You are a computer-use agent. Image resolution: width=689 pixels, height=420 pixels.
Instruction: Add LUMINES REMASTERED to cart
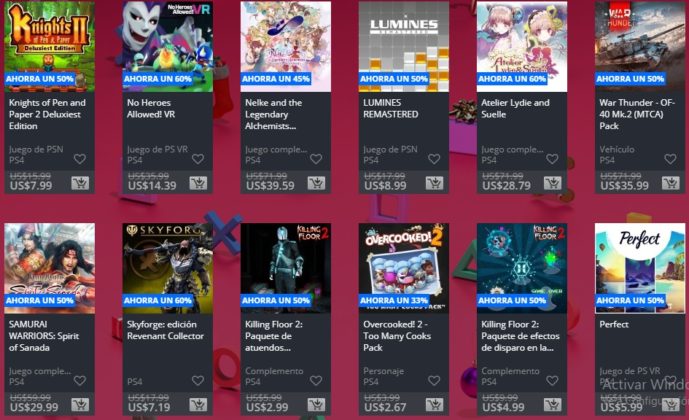[x=434, y=183]
